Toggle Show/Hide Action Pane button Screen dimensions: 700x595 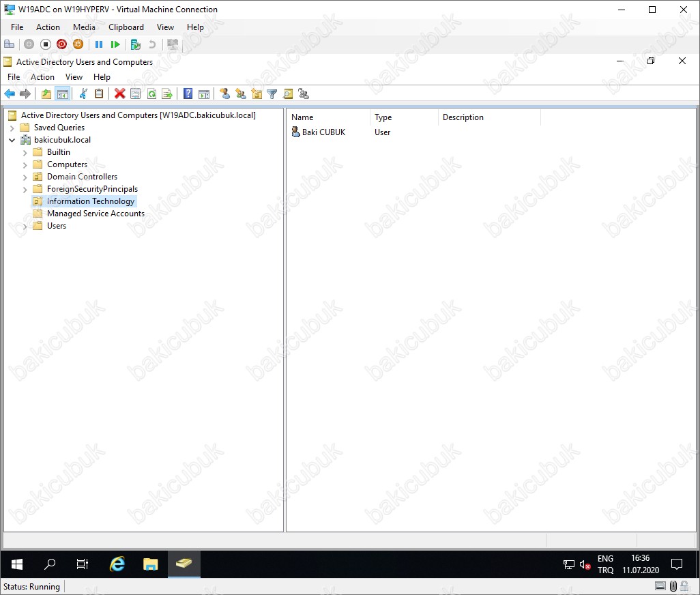[x=204, y=93]
